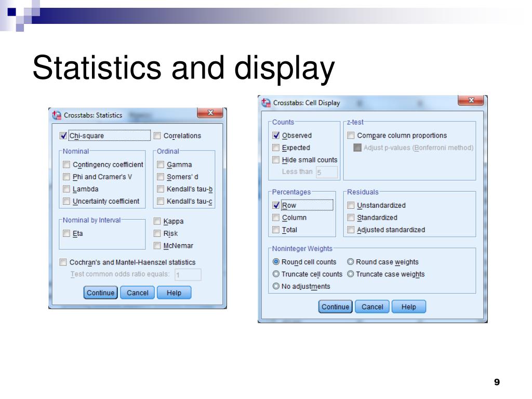Select the Gamma ordinal checkbox
Screen dimensions: 532x399
pyautogui.click(x=161, y=165)
